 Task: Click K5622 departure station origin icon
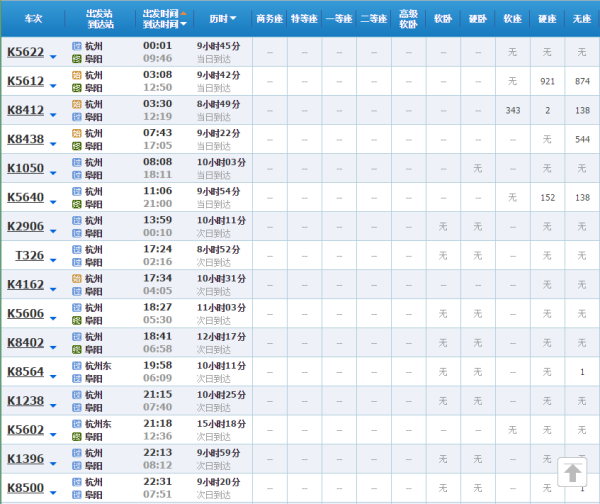(x=77, y=46)
